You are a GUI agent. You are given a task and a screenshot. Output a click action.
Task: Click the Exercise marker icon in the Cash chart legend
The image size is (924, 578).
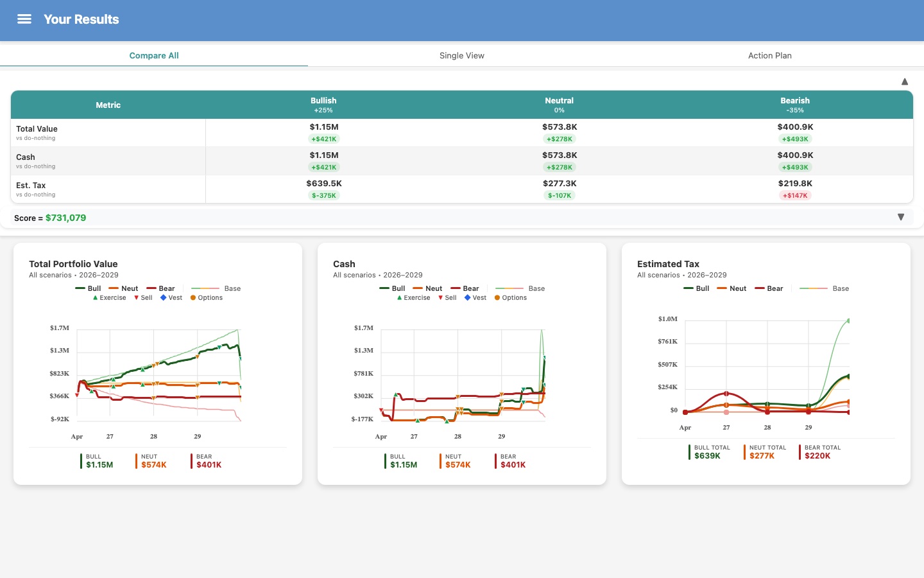tap(399, 297)
